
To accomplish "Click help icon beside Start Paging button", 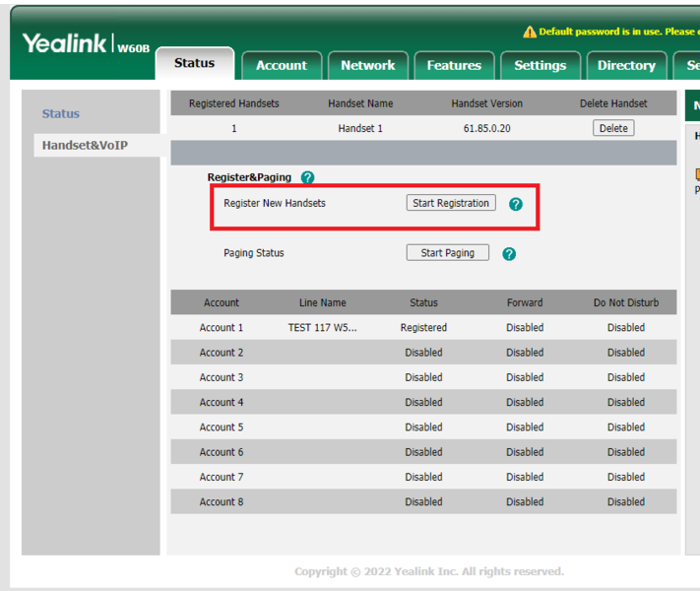I will [x=509, y=254].
